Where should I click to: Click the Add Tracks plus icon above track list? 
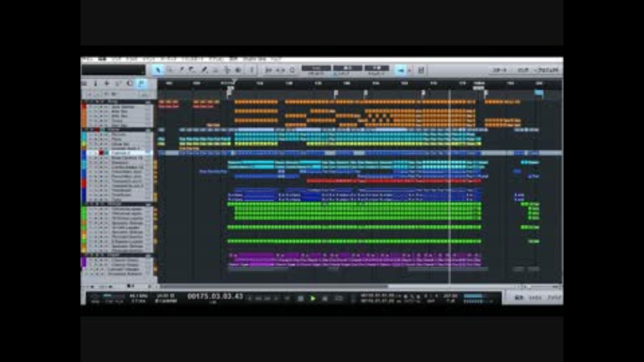(x=107, y=84)
